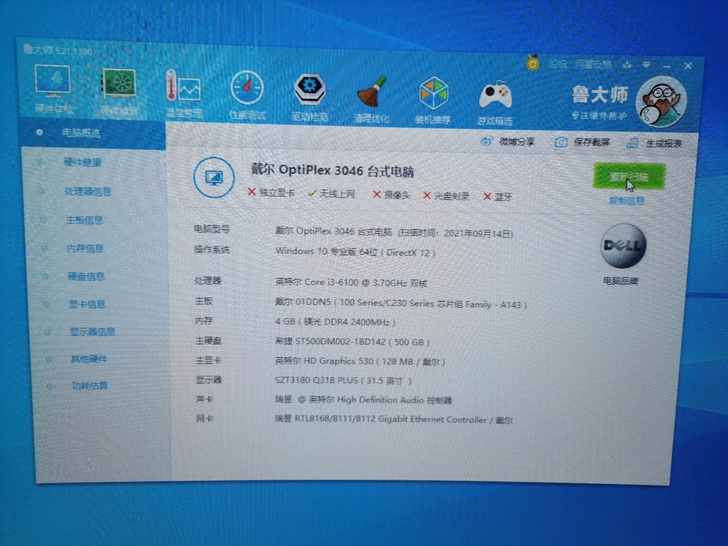
Task: Click the Core i3-6100 @ 3.70GHz processor value
Action: (x=351, y=282)
